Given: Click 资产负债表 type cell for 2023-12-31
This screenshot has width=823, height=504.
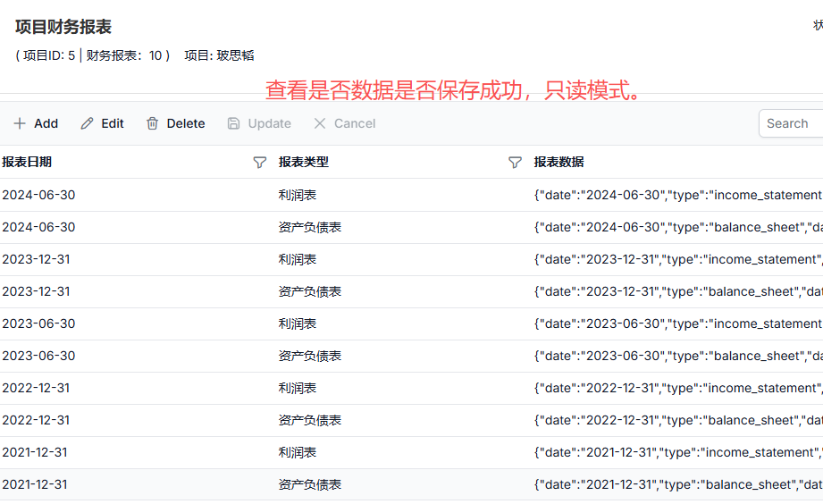Looking at the screenshot, I should point(310,291).
